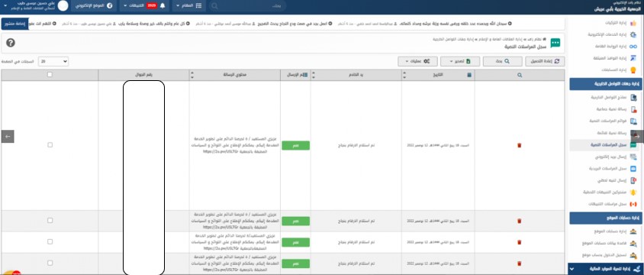Click the إعادة التحميل reload button
644x275 pixels.
pyautogui.click(x=545, y=61)
